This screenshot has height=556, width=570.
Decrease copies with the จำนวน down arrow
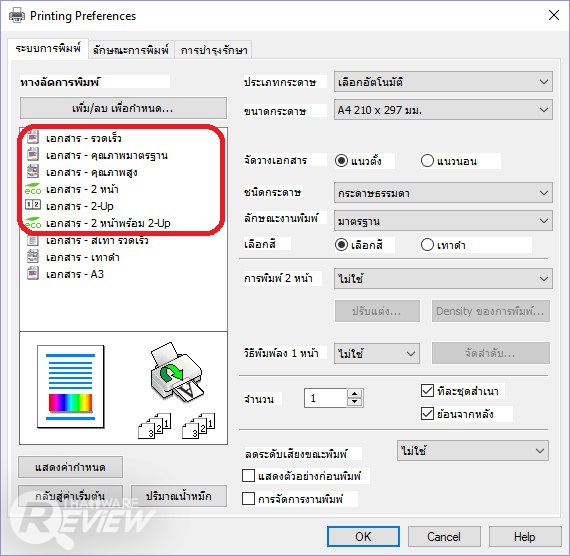[x=354, y=402]
